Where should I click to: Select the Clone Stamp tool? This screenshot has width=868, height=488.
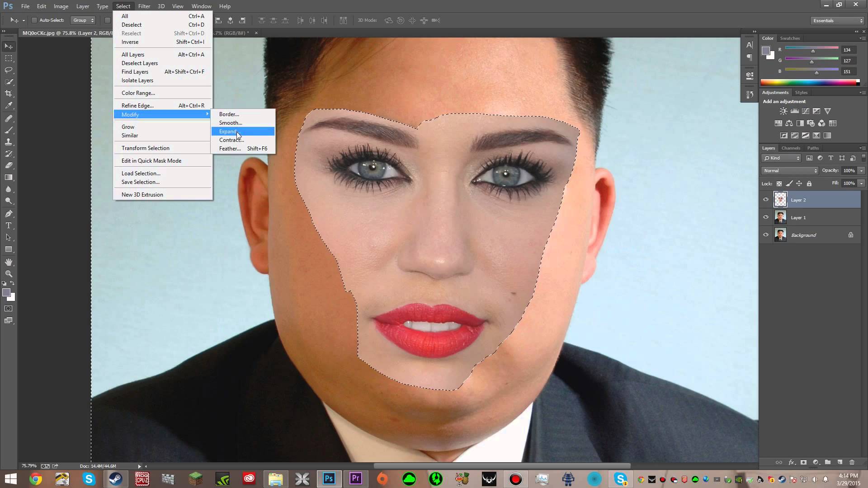[x=9, y=142]
